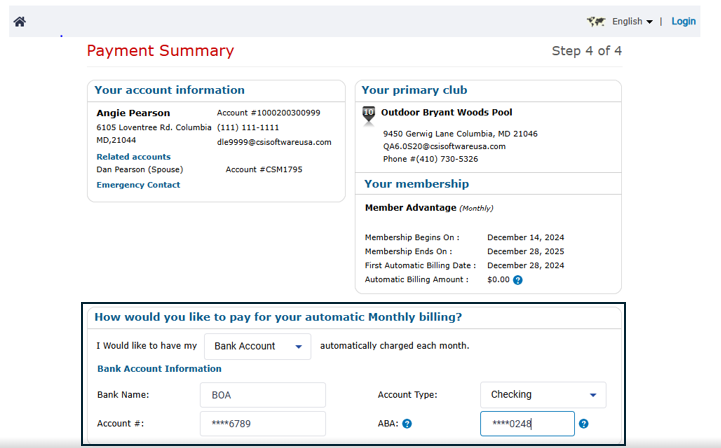
Task: Open the help icon right of ABA field
Action: click(x=584, y=424)
